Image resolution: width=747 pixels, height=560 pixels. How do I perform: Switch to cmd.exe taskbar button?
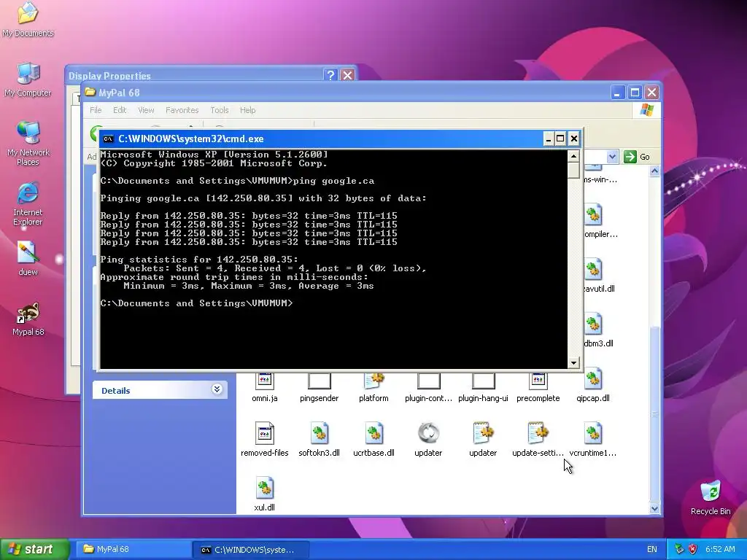pyautogui.click(x=251, y=550)
